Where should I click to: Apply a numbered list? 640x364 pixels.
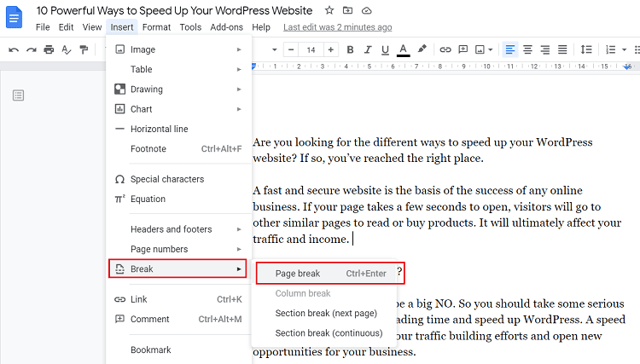(x=611, y=49)
